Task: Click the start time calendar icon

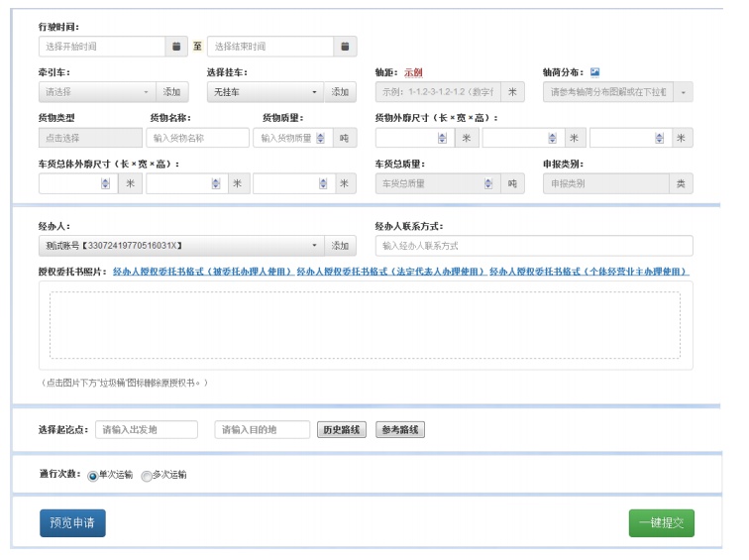Action: point(176,47)
